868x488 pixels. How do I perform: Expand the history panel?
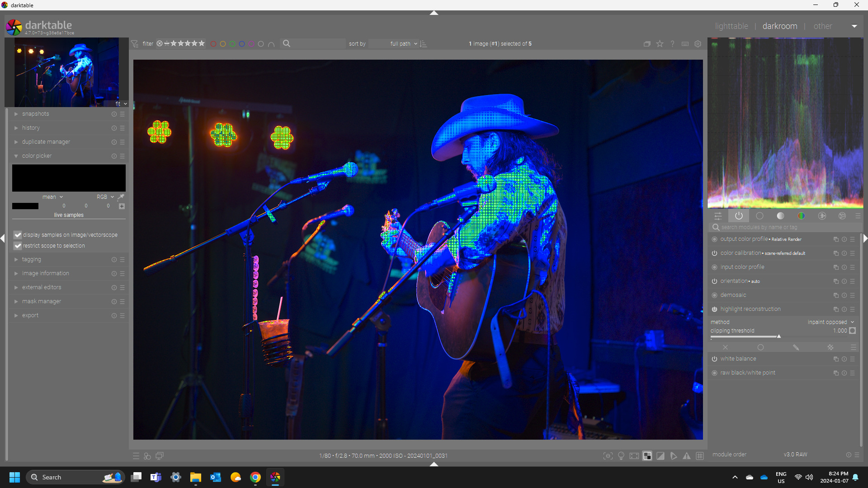31,128
